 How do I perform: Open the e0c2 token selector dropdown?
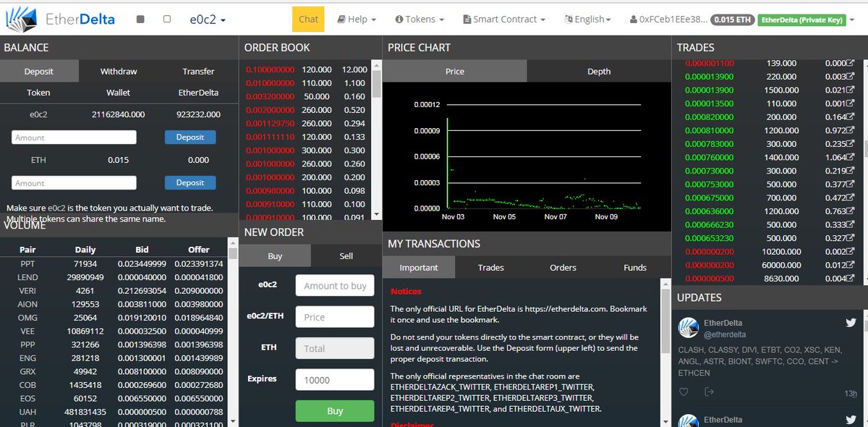tap(208, 20)
